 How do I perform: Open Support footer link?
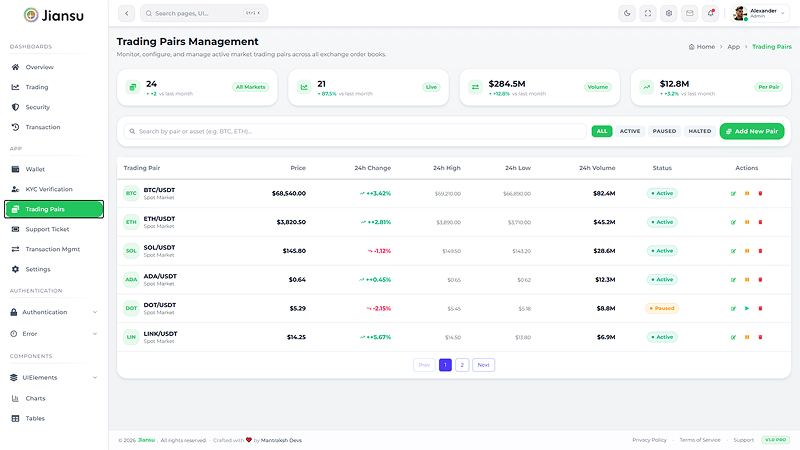click(x=743, y=440)
